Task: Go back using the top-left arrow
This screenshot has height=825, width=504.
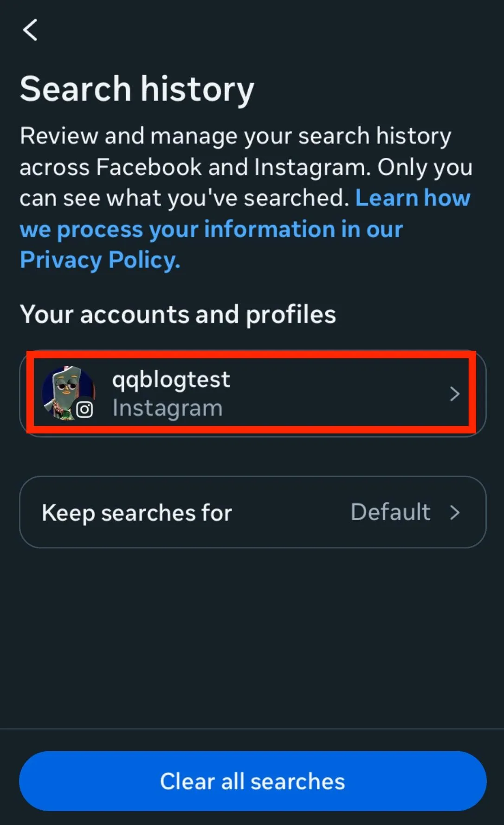Action: [30, 30]
